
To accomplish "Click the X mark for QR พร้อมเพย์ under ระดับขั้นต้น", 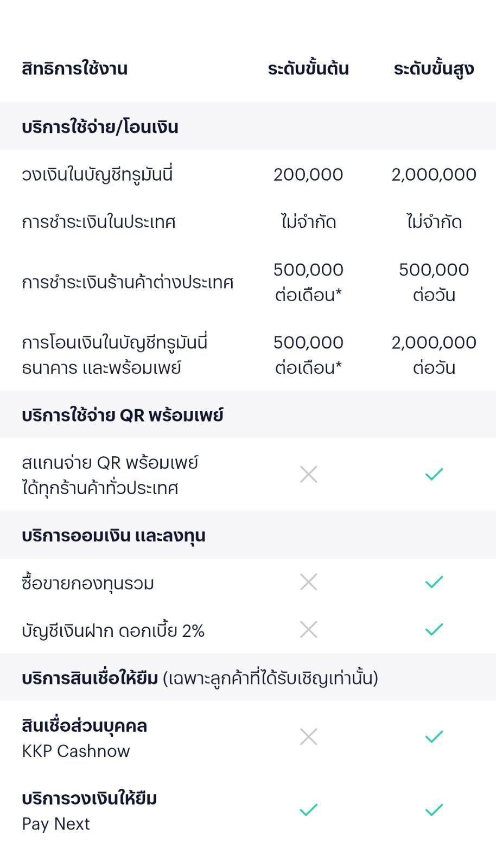I will pyautogui.click(x=308, y=474).
